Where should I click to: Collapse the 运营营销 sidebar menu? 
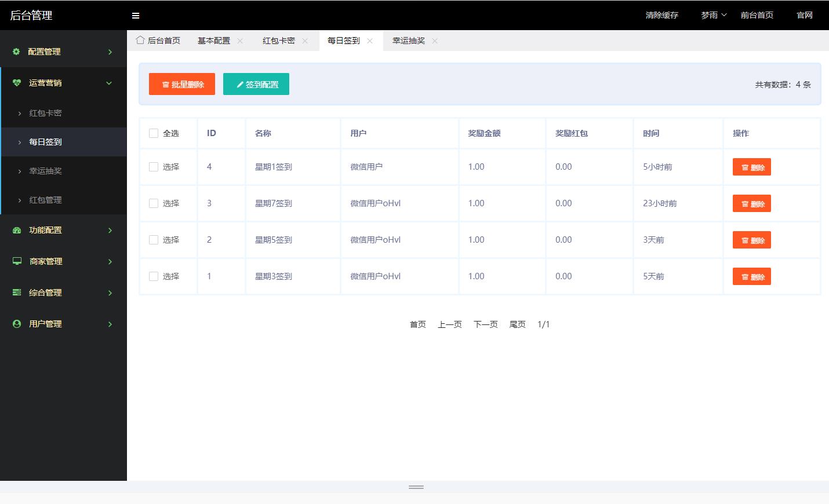point(63,83)
